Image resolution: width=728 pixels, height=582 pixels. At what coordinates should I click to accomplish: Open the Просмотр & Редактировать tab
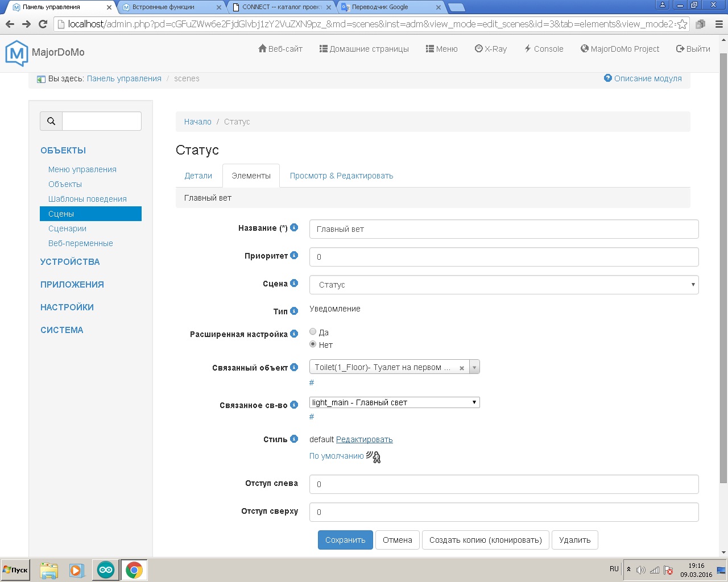(341, 176)
